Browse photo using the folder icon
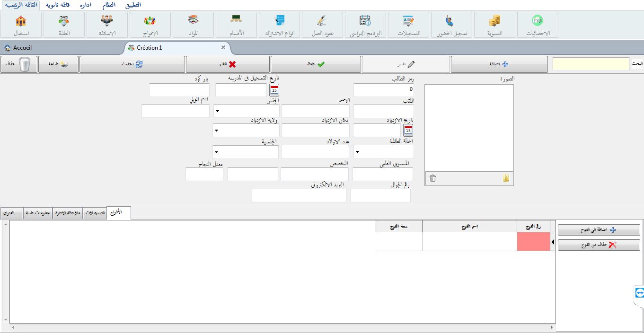The width and height of the screenshot is (644, 333). [506, 178]
